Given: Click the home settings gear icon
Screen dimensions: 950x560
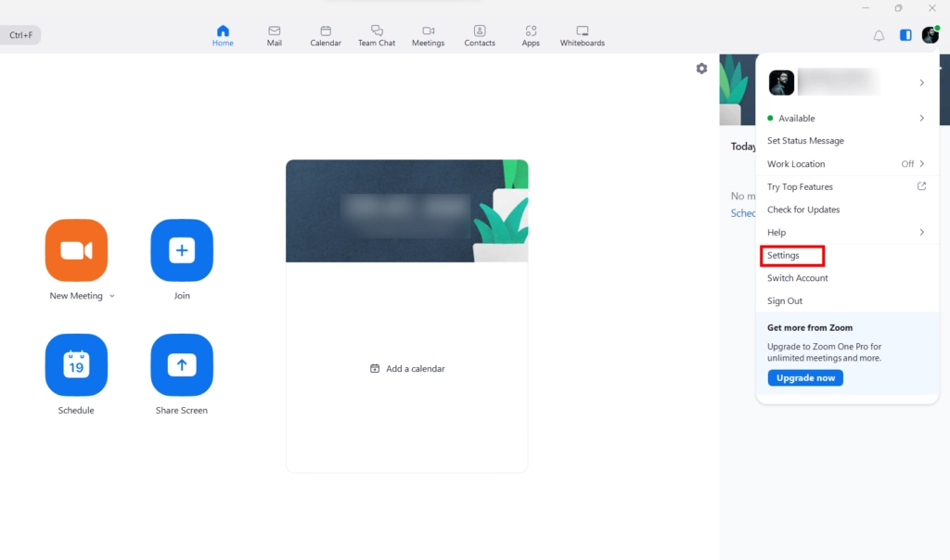Looking at the screenshot, I should [x=701, y=69].
